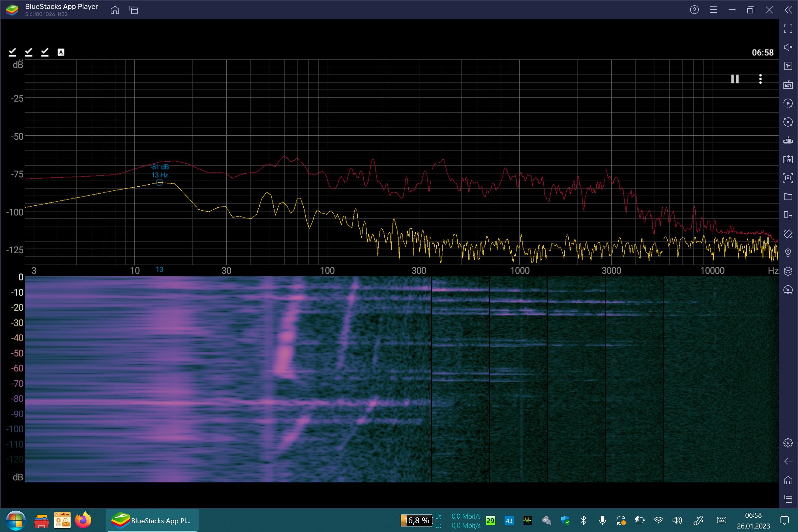This screenshot has width=798, height=532.
Task: Click the 13 Hz peak marker
Action: pos(159,183)
